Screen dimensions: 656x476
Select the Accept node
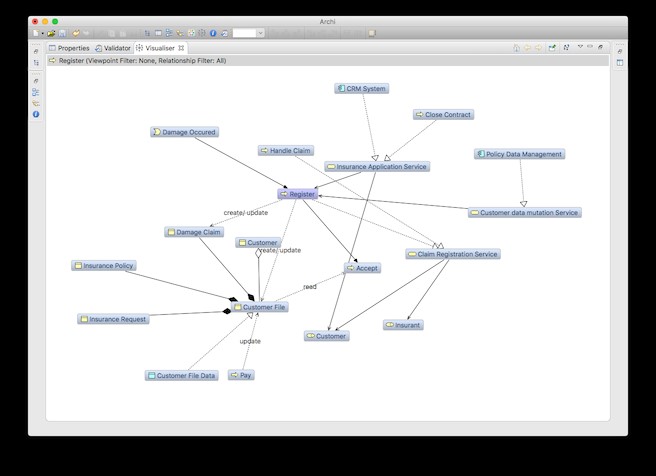pyautogui.click(x=362, y=268)
